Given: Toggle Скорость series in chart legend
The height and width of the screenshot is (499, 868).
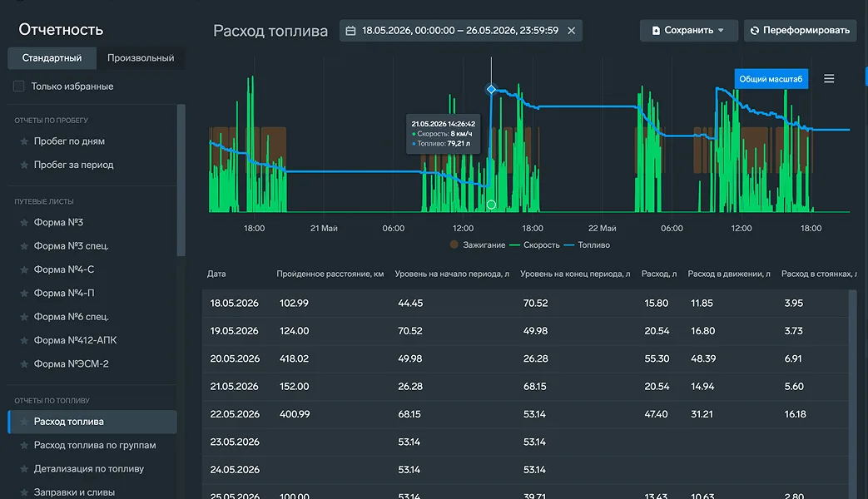Looking at the screenshot, I should 534,245.
